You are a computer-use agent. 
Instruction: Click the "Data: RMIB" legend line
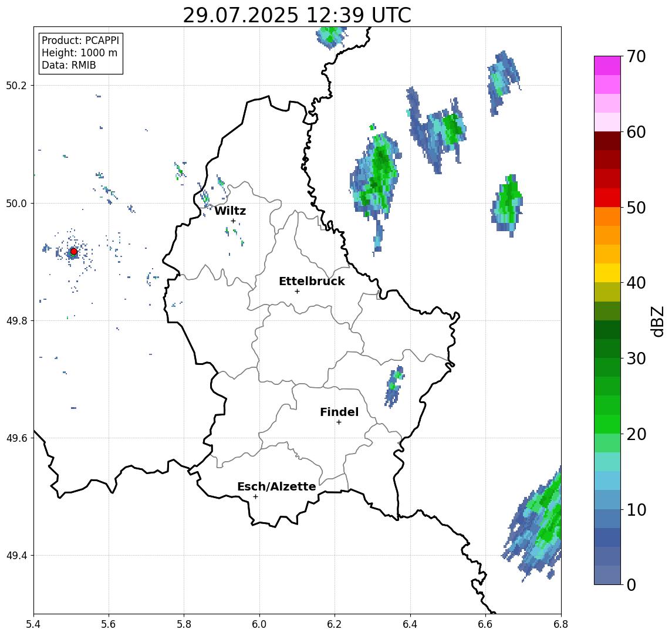click(x=69, y=65)
